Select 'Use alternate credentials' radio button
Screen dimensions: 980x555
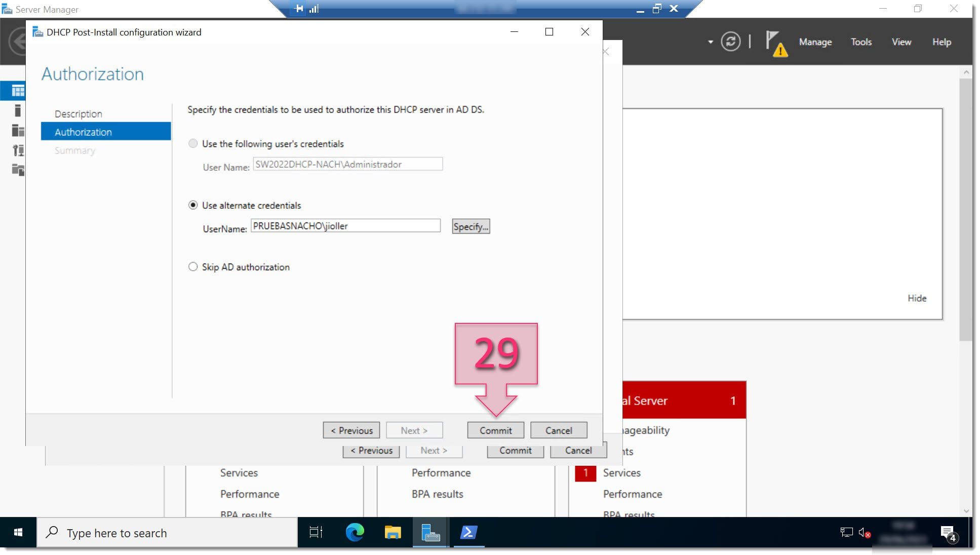[193, 205]
